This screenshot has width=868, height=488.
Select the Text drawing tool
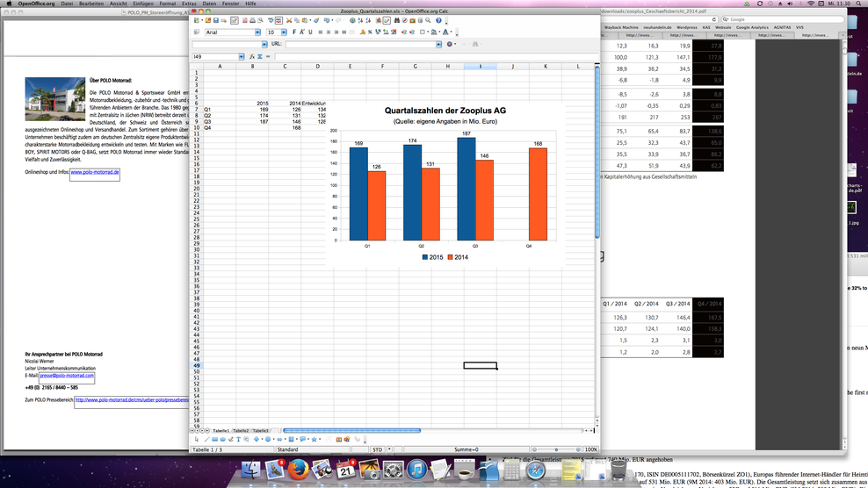[239, 440]
